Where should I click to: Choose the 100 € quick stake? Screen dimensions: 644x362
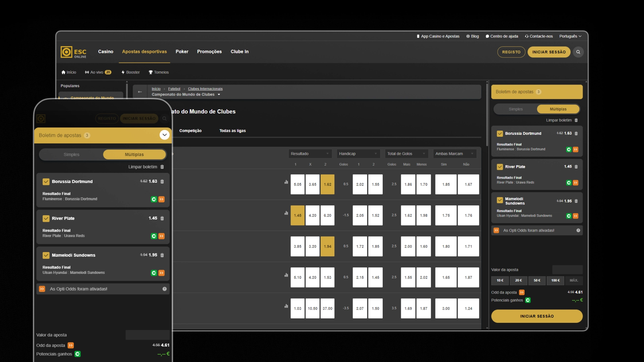pyautogui.click(x=555, y=281)
